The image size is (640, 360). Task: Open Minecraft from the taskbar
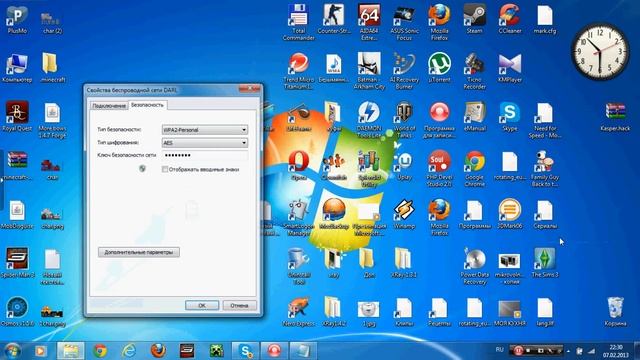[x=216, y=351]
